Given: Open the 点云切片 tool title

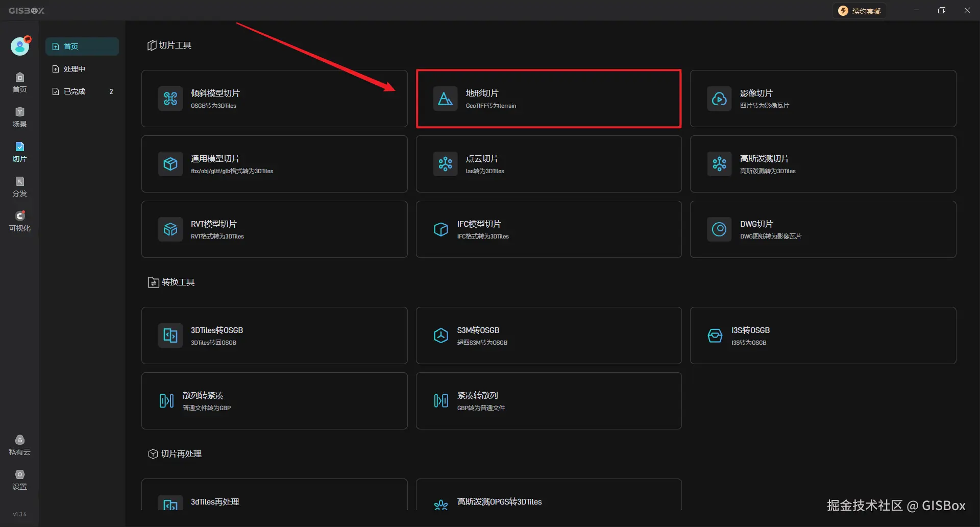Looking at the screenshot, I should pos(482,159).
